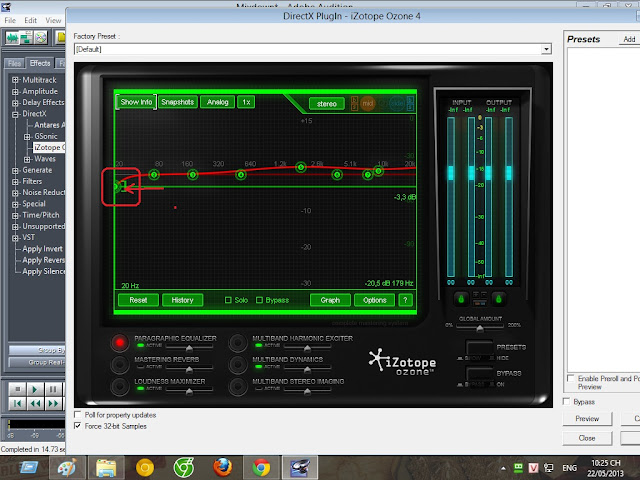The height and width of the screenshot is (480, 640).
Task: Open File Explorer folder in taskbar
Action: tap(106, 468)
